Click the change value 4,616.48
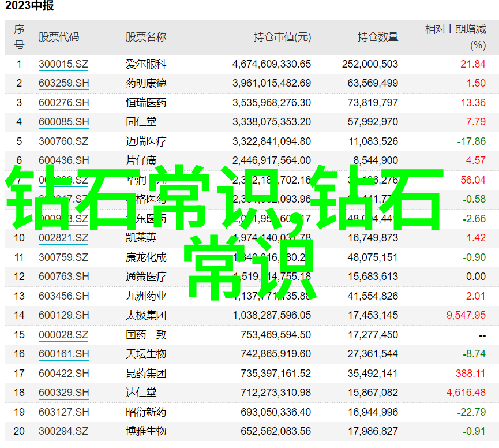Viewport: 499px width, 448px height. (466, 393)
